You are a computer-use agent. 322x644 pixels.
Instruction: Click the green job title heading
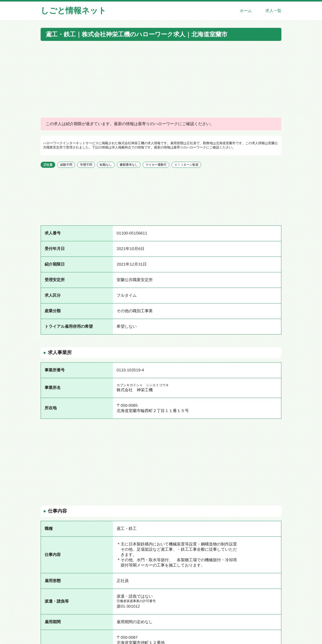[161, 34]
